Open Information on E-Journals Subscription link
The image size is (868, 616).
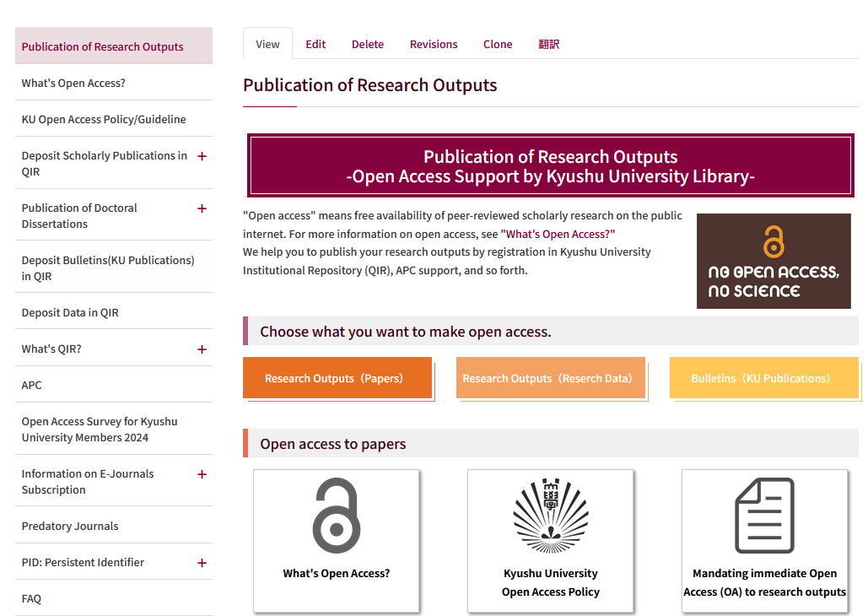(x=88, y=481)
